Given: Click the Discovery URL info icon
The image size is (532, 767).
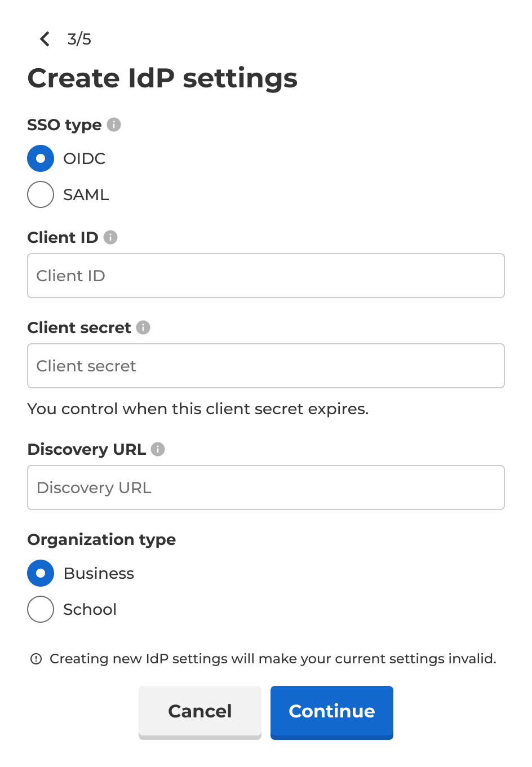Looking at the screenshot, I should click(158, 449).
